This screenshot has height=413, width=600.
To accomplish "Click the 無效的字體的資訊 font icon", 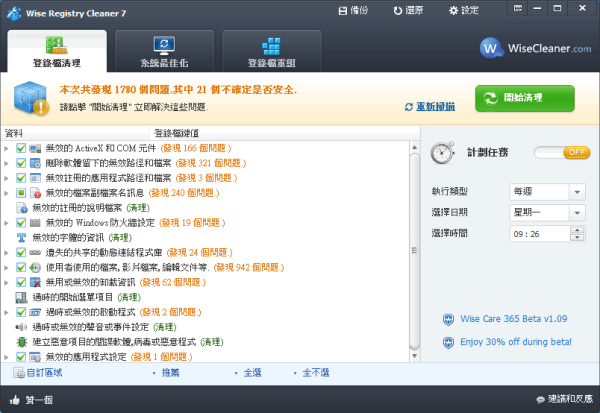I will pyautogui.click(x=22, y=238).
